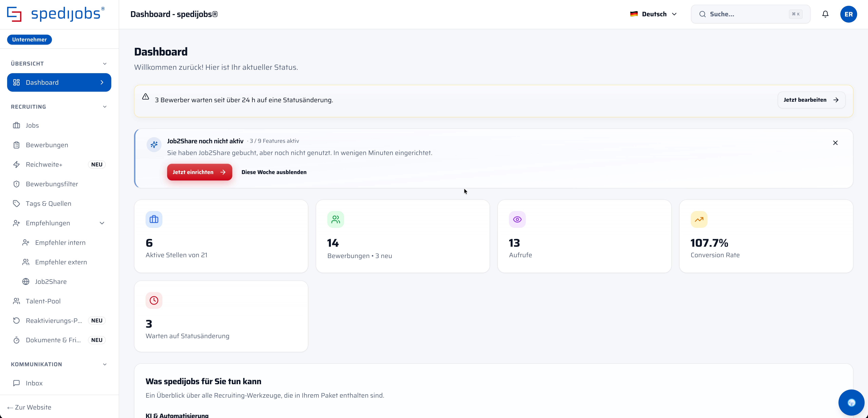The height and width of the screenshot is (418, 868).
Task: Collapse the Empfehlungen submenu chevron
Action: (x=102, y=223)
